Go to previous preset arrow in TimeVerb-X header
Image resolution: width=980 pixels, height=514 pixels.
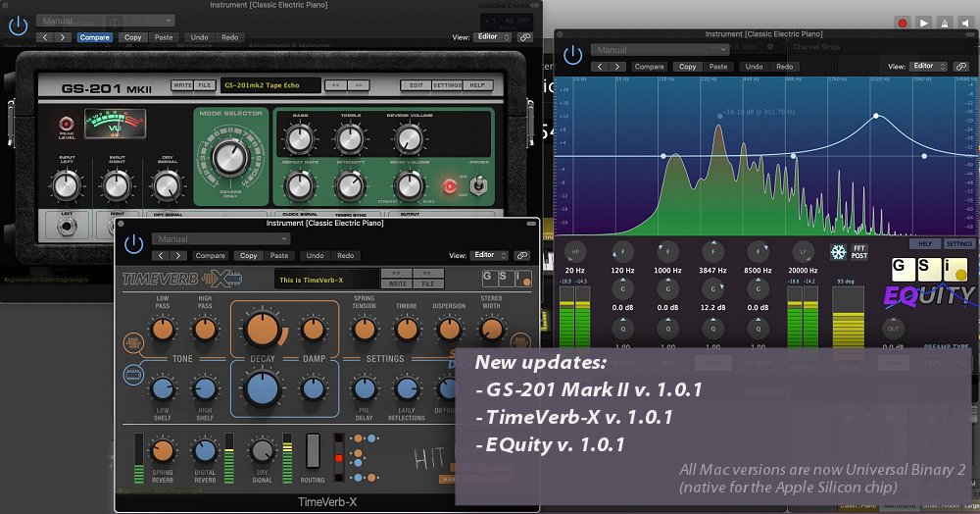[x=161, y=256]
